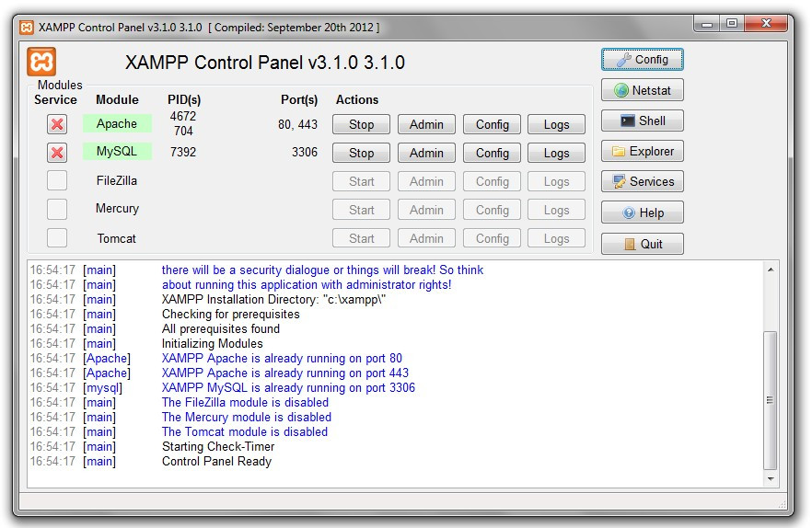This screenshot has width=812, height=528.
Task: Click FileZilla Logs button
Action: (557, 181)
